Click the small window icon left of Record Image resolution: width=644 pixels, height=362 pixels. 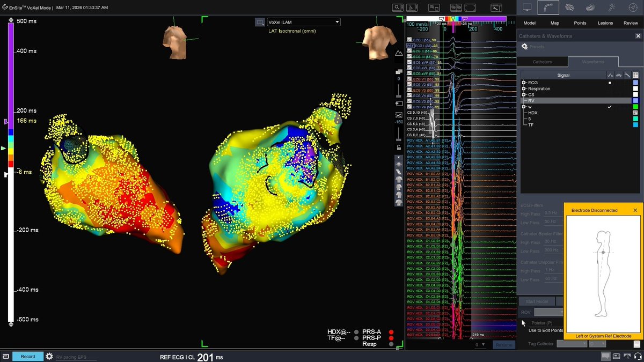5,356
